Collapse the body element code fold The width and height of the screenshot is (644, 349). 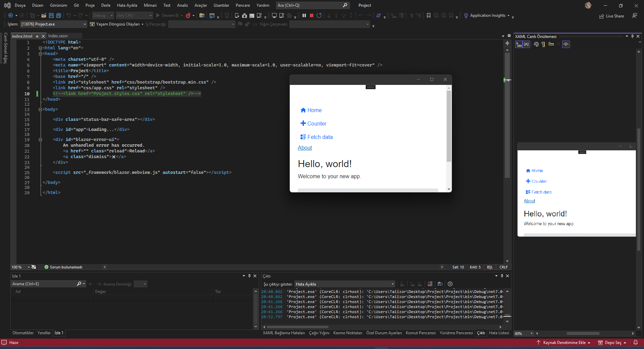coord(40,109)
